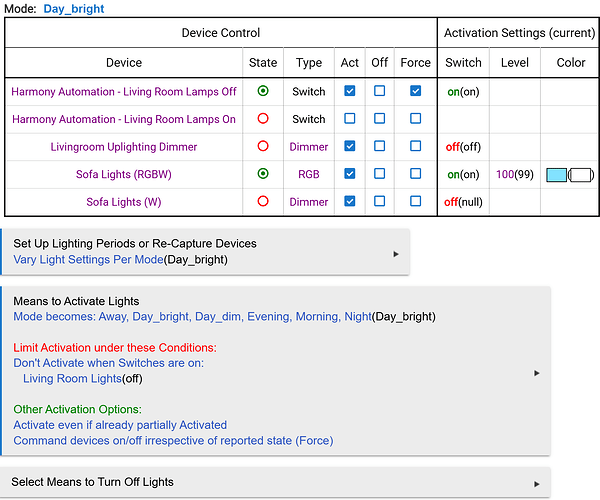The width and height of the screenshot is (600, 500).
Task: Enable Act checkbox for Living Room Lamps On
Action: point(349,119)
